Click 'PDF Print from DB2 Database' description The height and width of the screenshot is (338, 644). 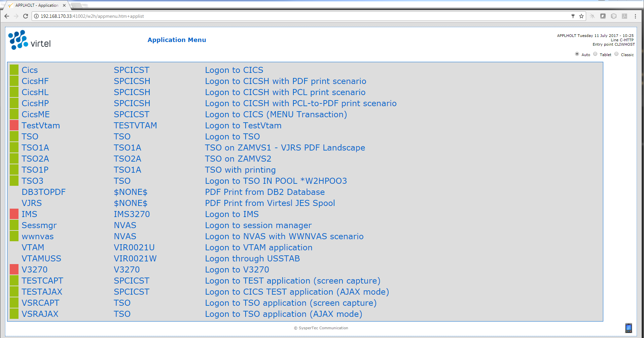tap(265, 192)
